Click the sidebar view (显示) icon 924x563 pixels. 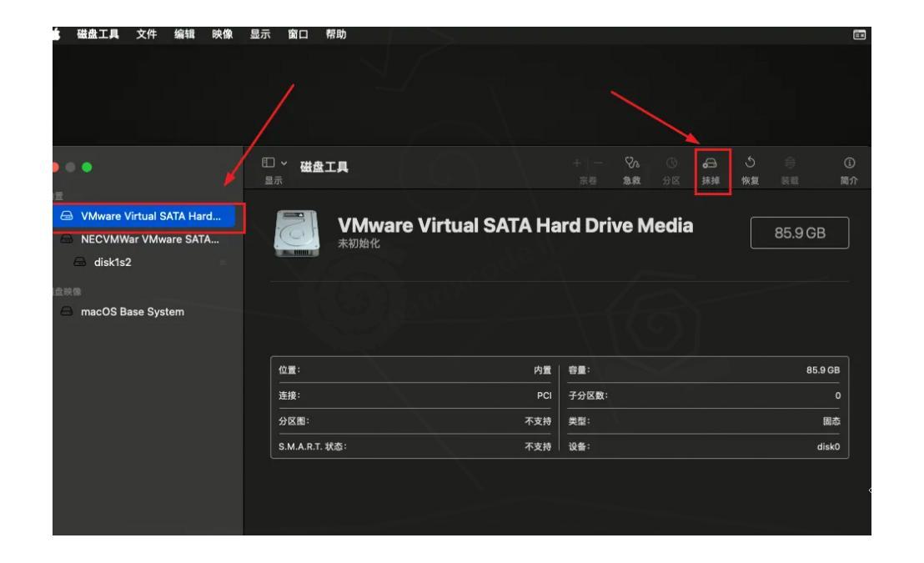click(269, 162)
